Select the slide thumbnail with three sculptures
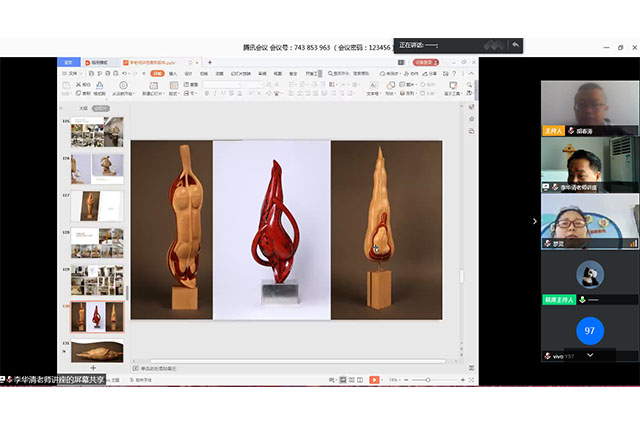 coord(97,317)
